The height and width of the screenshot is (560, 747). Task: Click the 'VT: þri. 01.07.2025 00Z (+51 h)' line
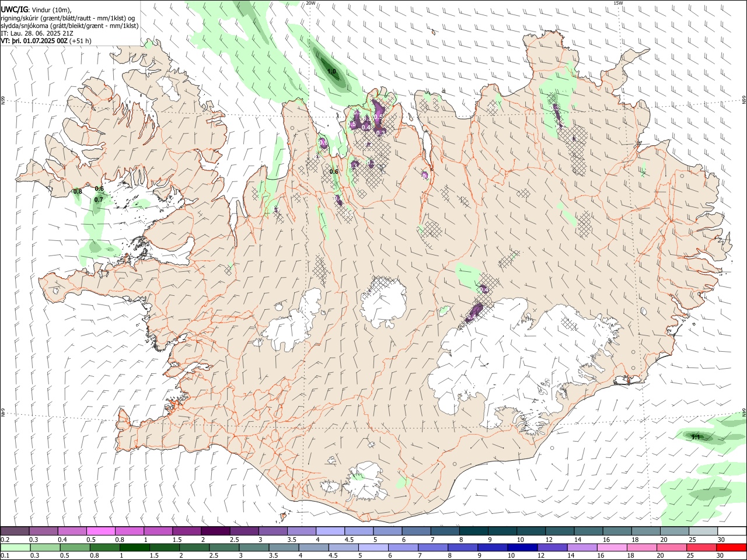pos(46,41)
